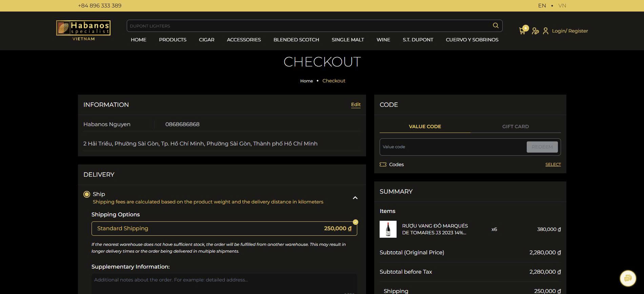This screenshot has width=644, height=294.
Task: Open the BLENDED SCOTCH menu
Action: pyautogui.click(x=296, y=40)
